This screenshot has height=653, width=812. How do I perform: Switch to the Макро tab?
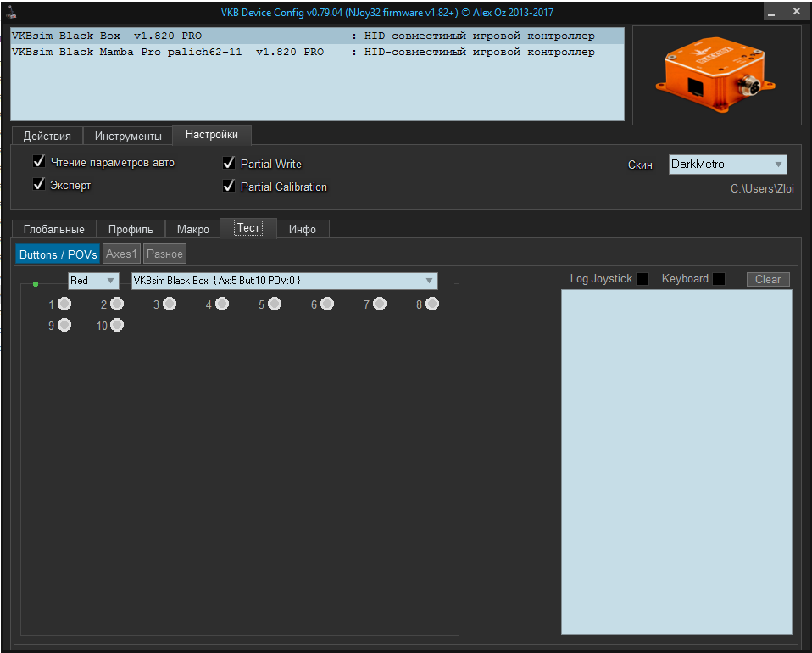point(193,229)
